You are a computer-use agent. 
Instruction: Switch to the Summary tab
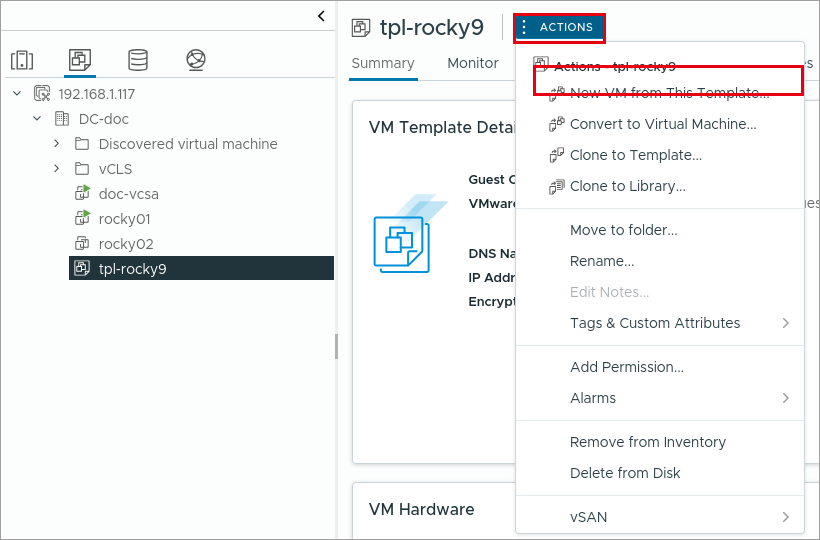383,63
